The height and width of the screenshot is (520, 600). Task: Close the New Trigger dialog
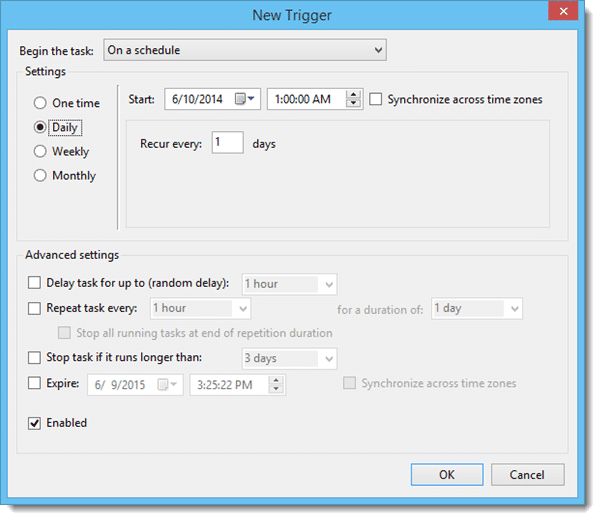[x=563, y=11]
